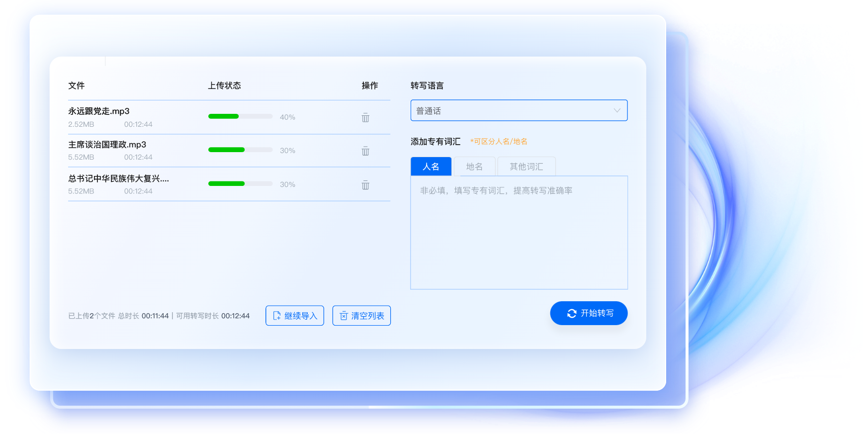Image resolution: width=868 pixels, height=434 pixels.
Task: Click the 开始转写 button
Action: [x=589, y=313]
